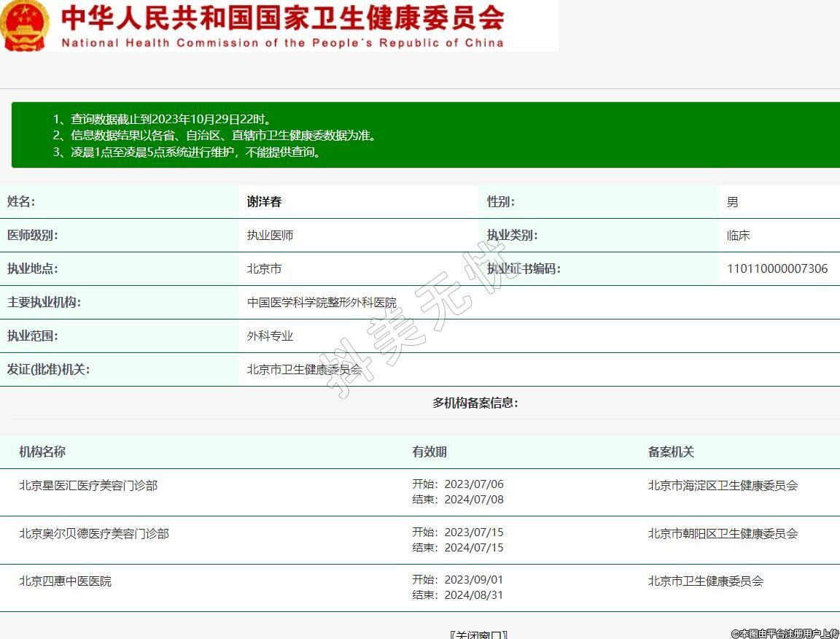Click the 中华人民共和国国家卫生健康委员会 header title
Image resolution: width=840 pixels, height=639 pixels.
click(x=282, y=18)
